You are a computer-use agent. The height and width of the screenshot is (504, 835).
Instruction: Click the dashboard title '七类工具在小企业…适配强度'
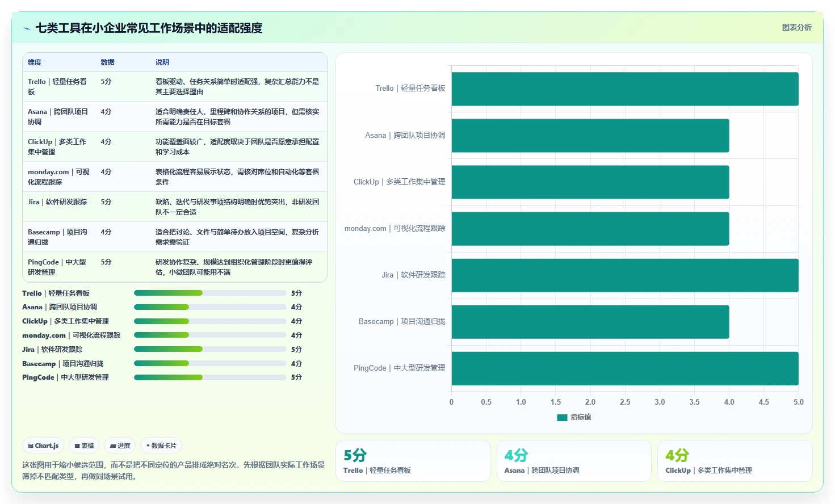click(149, 28)
